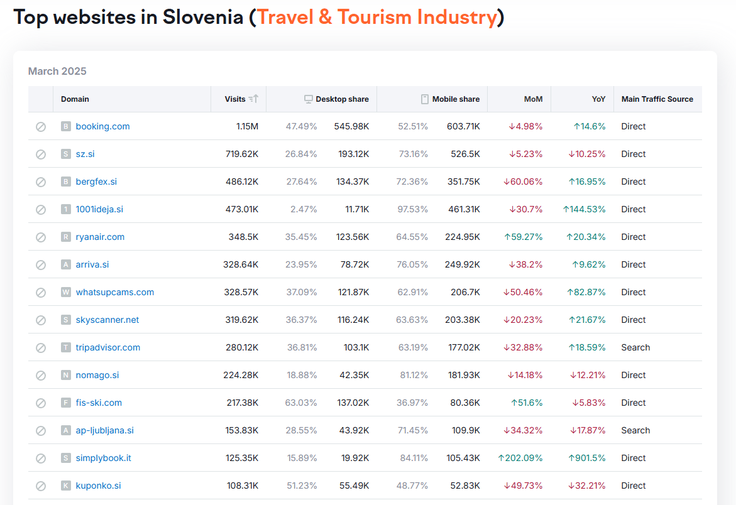Open the skyscanner.net domain link
This screenshot has width=736, height=505.
(x=107, y=320)
